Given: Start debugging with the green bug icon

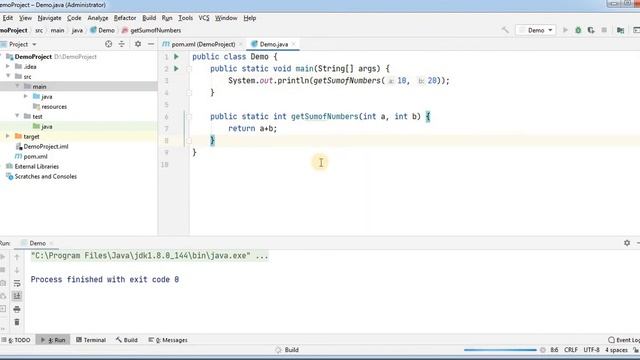Looking at the screenshot, I should point(578,30).
